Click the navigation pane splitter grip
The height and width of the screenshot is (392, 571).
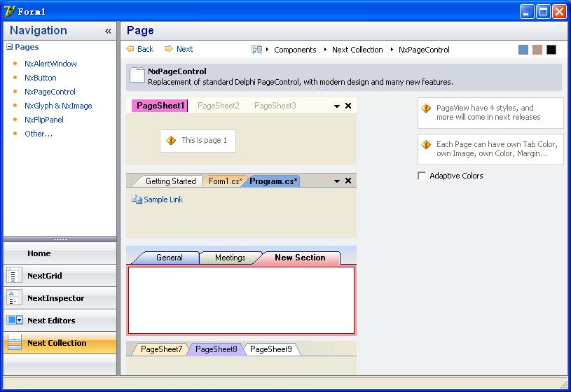(x=60, y=239)
